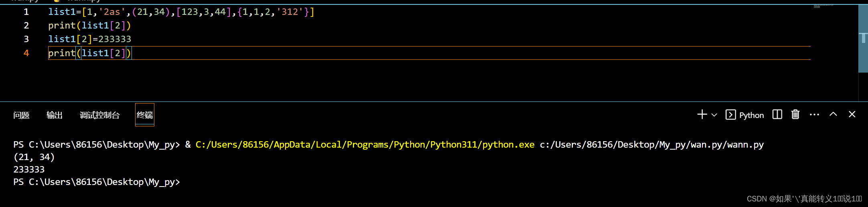Kill terminal using trash icon
Screen dimensions: 868x207
tap(795, 115)
